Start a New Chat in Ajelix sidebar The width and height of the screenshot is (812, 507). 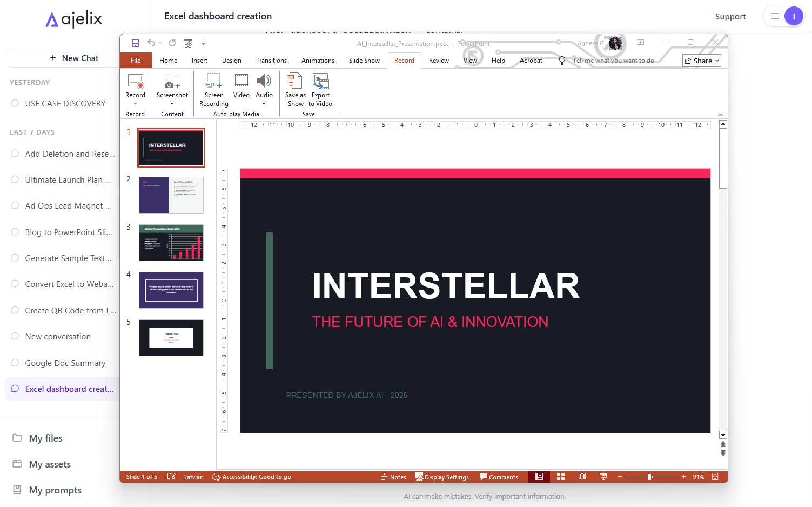(73, 58)
